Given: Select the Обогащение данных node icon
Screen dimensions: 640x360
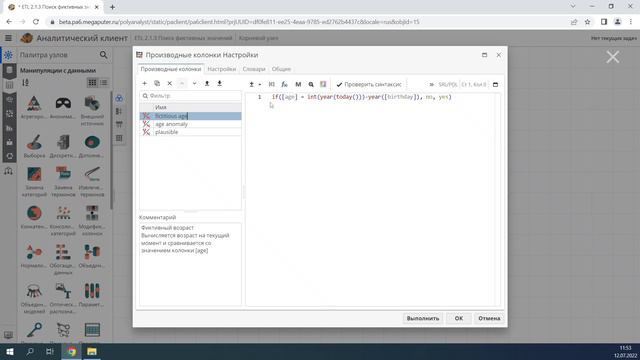Looking at the screenshot, I should (x=63, y=252).
